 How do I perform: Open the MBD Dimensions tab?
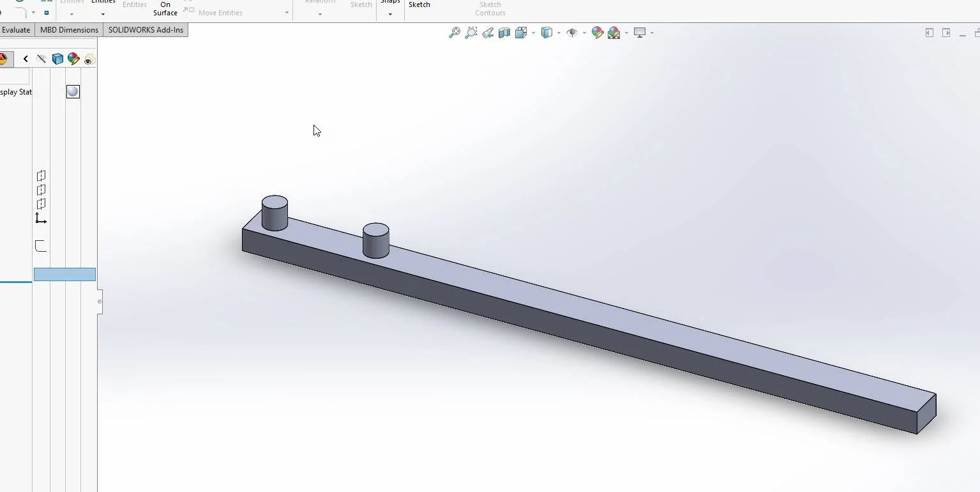pyautogui.click(x=69, y=30)
